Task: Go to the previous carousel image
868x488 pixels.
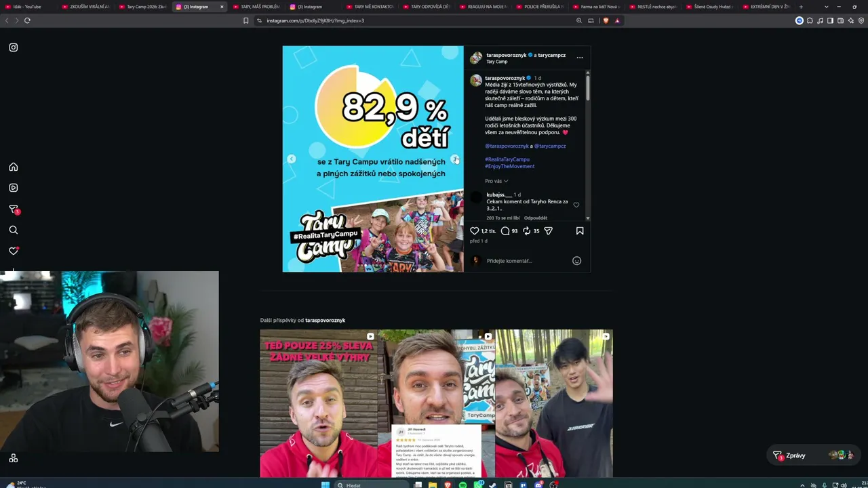Action: click(291, 159)
